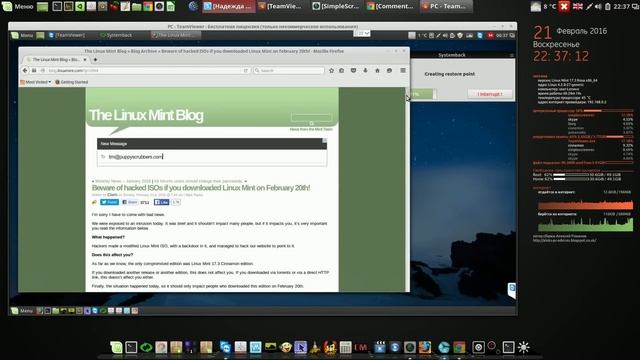Select The Linux Mint Blog browser tab
Viewport: 640px width, 360px height.
coord(56,60)
